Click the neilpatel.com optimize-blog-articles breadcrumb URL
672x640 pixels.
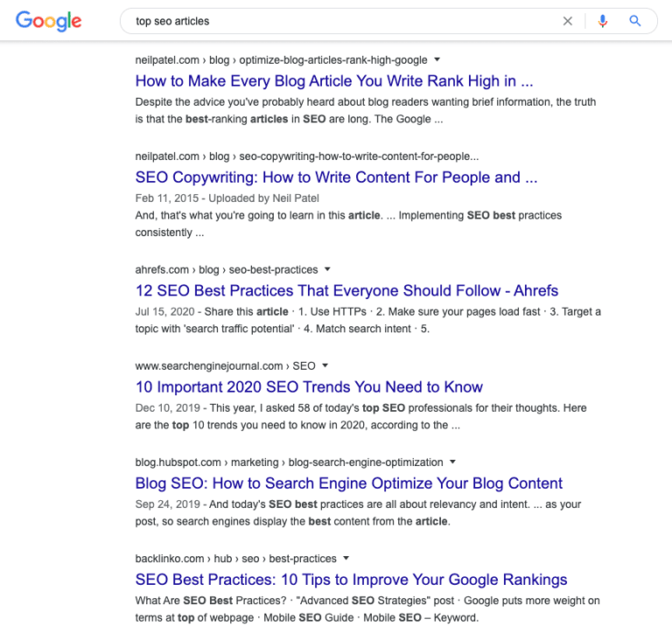[281, 60]
